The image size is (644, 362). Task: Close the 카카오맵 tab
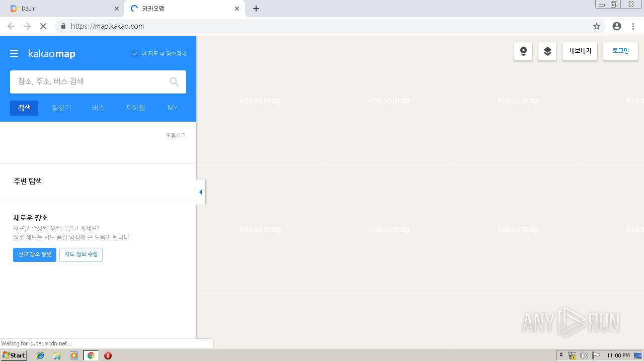pyautogui.click(x=237, y=9)
